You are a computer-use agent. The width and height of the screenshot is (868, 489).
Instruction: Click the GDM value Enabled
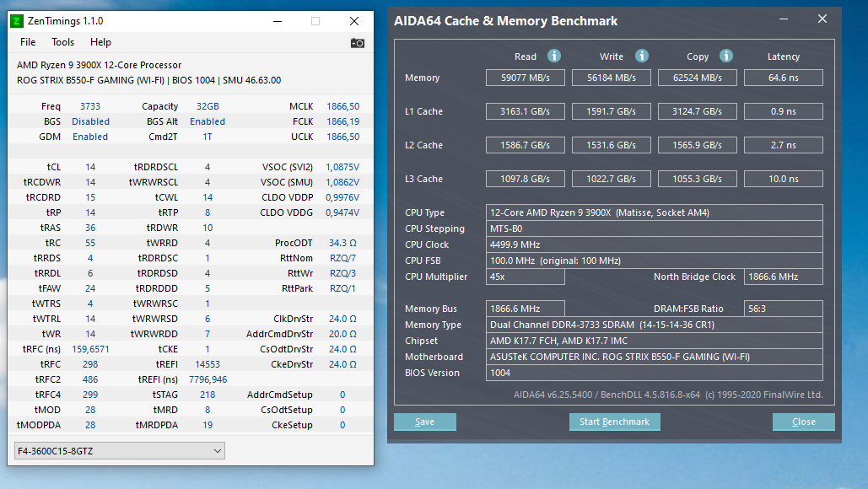[x=90, y=137]
